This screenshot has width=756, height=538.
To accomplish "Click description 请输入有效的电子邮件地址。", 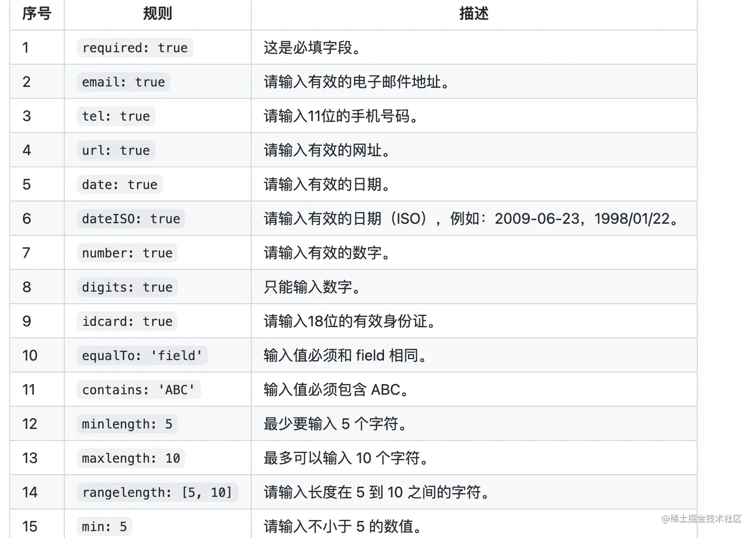I will click(x=356, y=82).
